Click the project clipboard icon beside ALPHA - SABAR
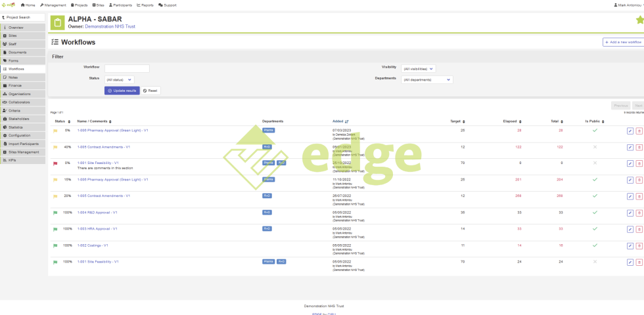This screenshot has height=315, width=644. [x=58, y=22]
